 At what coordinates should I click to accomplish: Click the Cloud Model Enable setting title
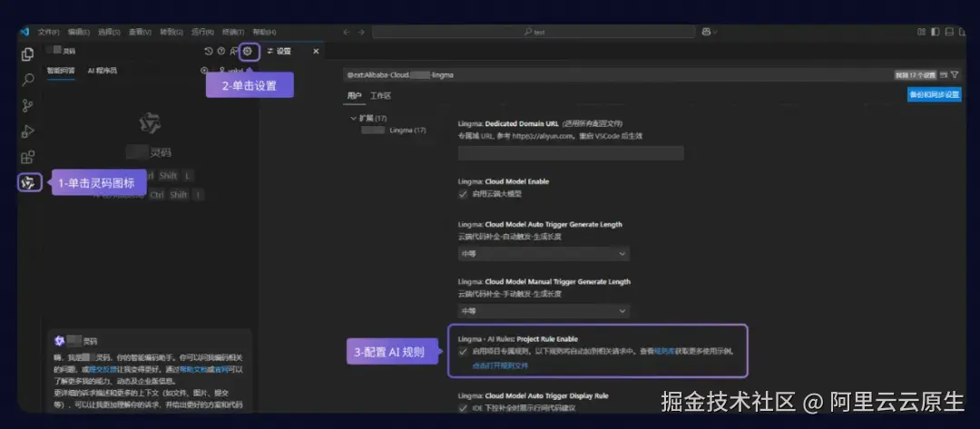tap(504, 181)
